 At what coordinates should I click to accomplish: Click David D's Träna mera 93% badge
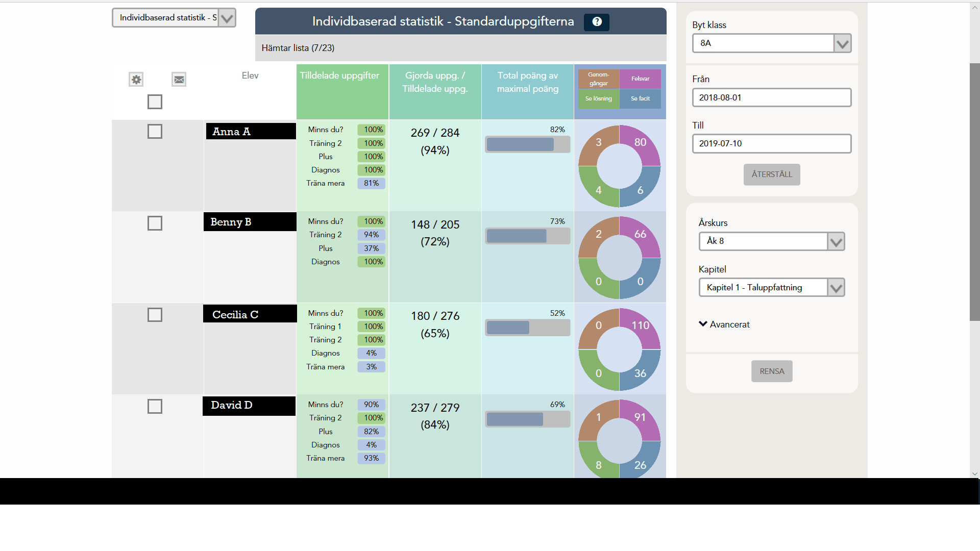[371, 458]
